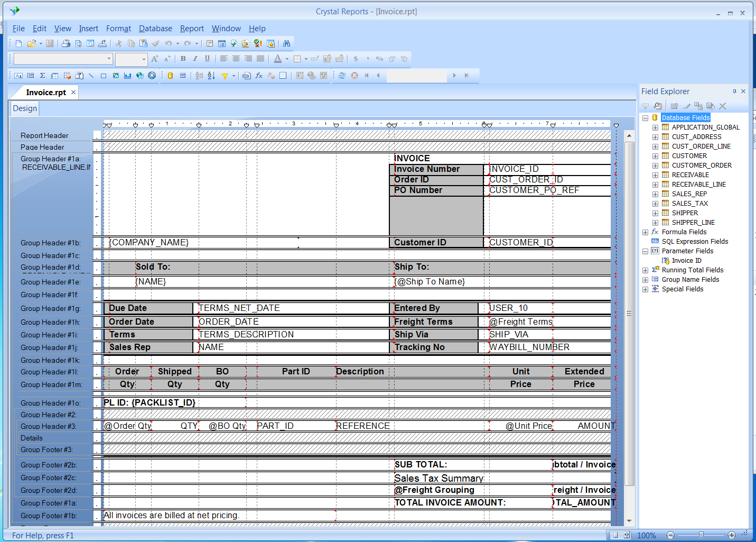
Task: Toggle percent sign formatting
Action: pyautogui.click(x=380, y=59)
